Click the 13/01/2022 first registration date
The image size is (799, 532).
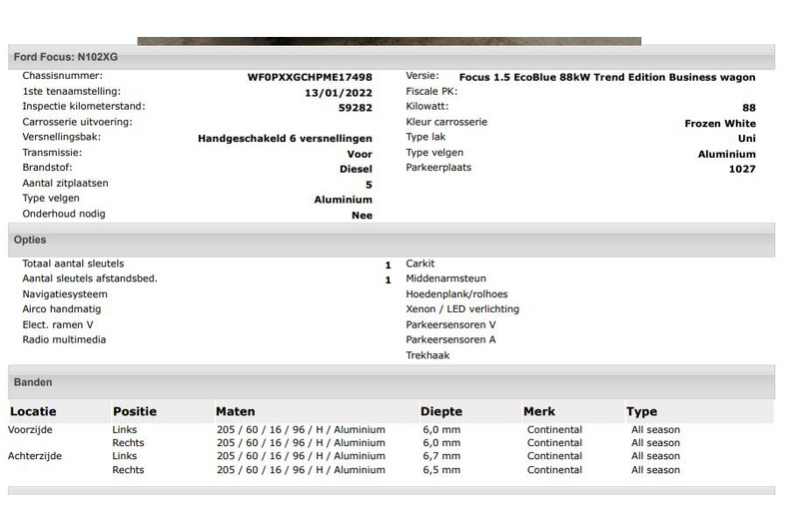(x=341, y=93)
